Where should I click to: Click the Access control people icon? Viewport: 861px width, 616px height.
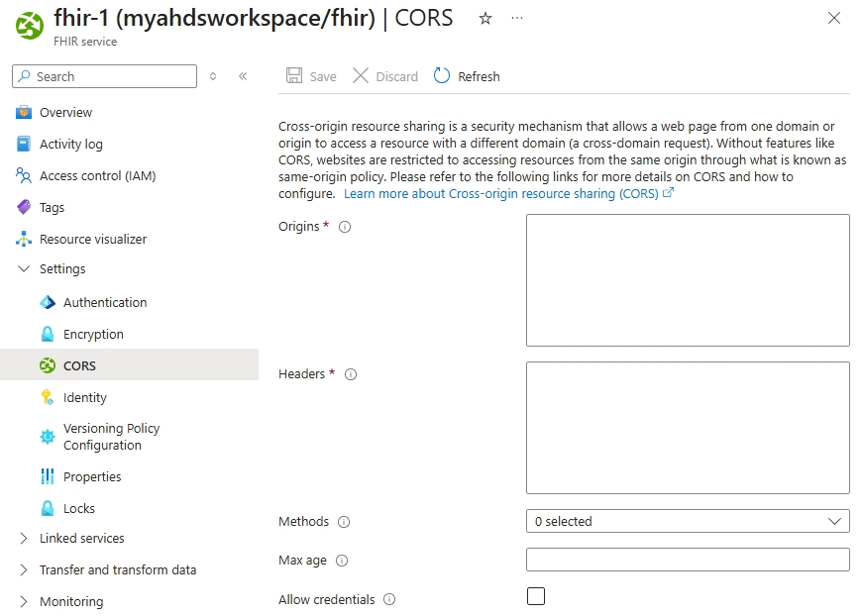24,175
